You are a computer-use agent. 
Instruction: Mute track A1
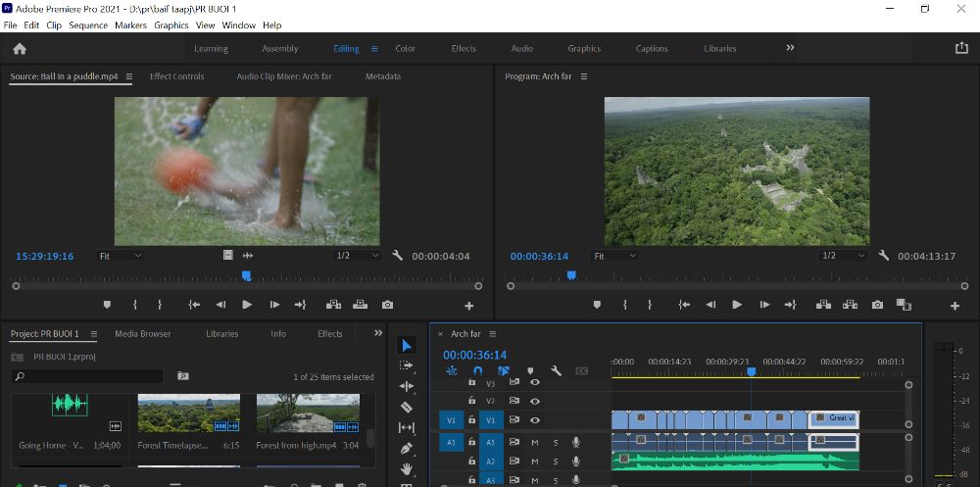(534, 442)
